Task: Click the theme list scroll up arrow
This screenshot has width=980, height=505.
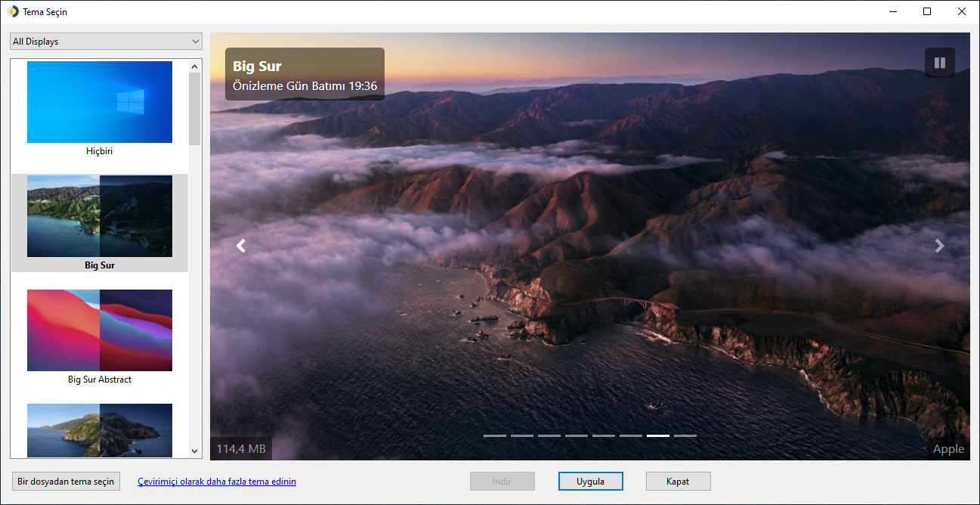Action: pos(195,66)
